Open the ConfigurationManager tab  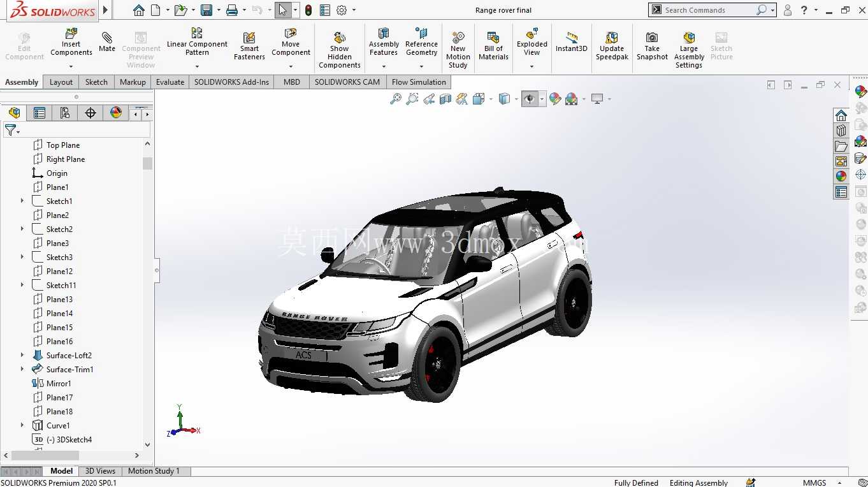coord(64,113)
